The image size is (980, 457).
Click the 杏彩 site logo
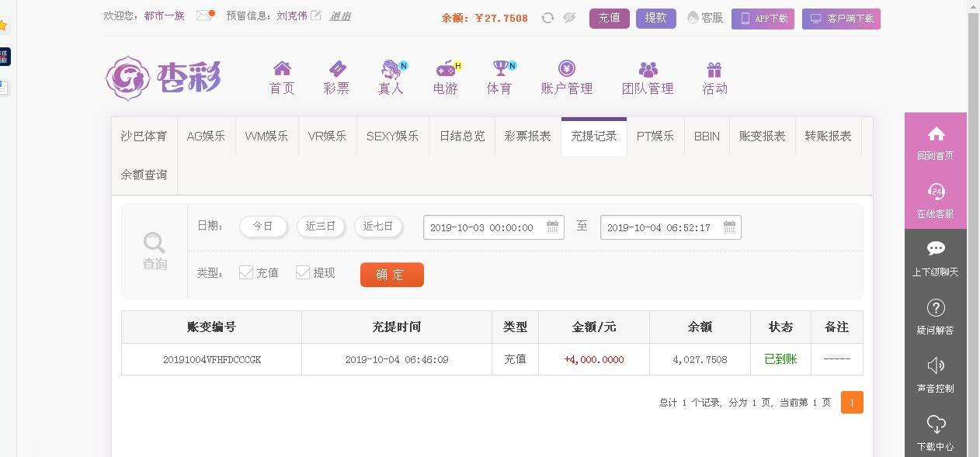[163, 78]
